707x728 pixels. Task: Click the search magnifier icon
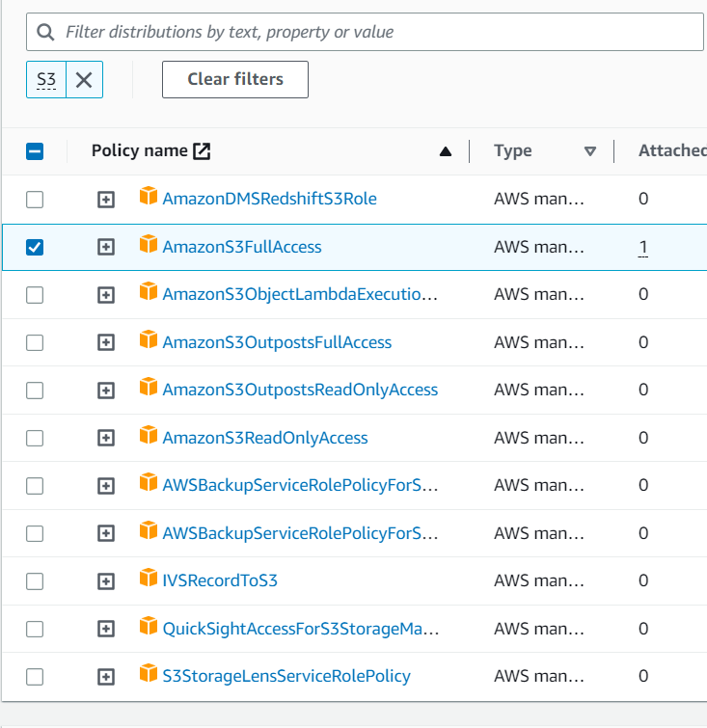[45, 33]
